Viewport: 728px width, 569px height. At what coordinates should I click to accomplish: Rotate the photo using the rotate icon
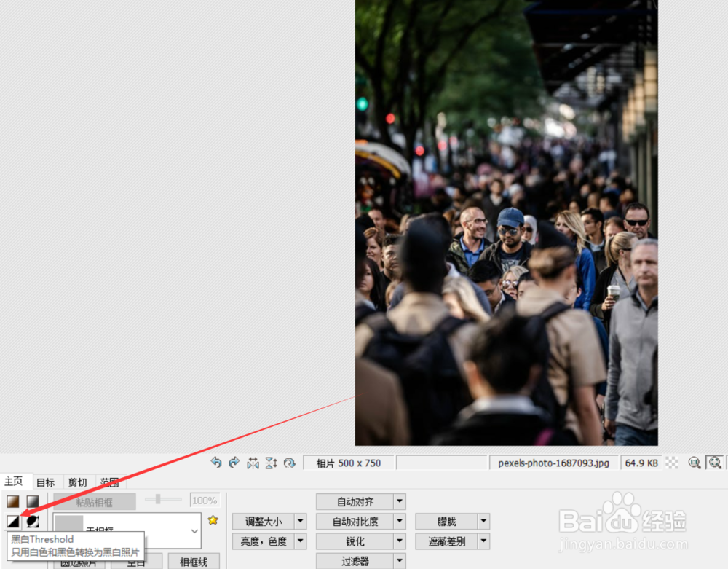289,463
